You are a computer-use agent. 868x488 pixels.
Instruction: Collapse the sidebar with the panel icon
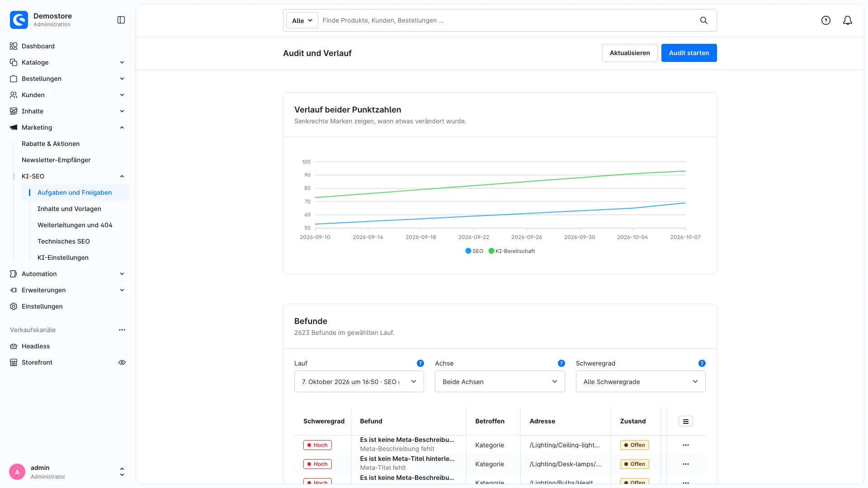(x=121, y=20)
